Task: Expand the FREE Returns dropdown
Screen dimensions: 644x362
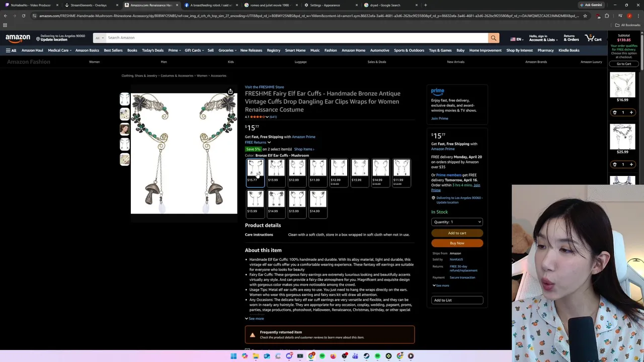Action: coord(258,142)
